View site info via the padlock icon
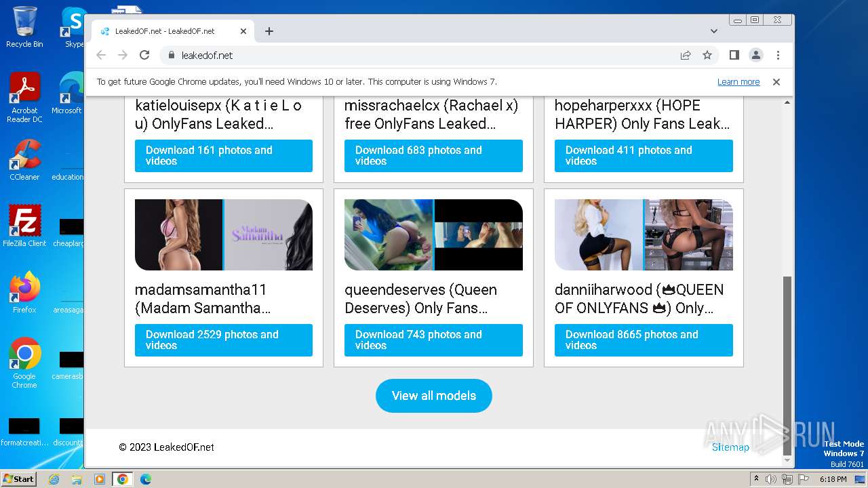This screenshot has width=868, height=488. tap(171, 55)
